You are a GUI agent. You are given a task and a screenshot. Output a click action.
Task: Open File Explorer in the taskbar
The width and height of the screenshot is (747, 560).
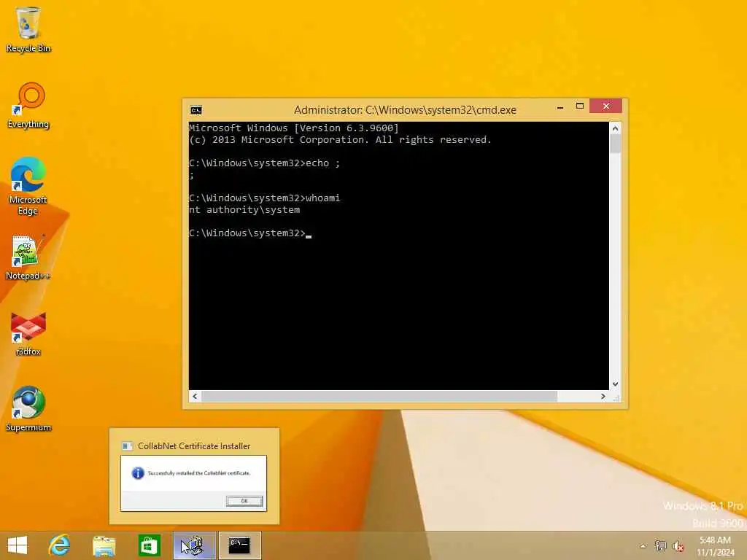coord(104,545)
